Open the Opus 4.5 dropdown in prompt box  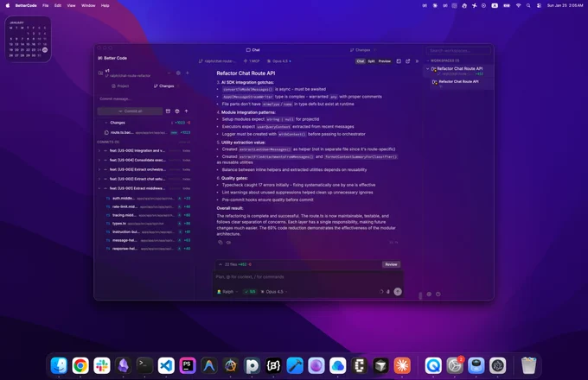(x=274, y=292)
